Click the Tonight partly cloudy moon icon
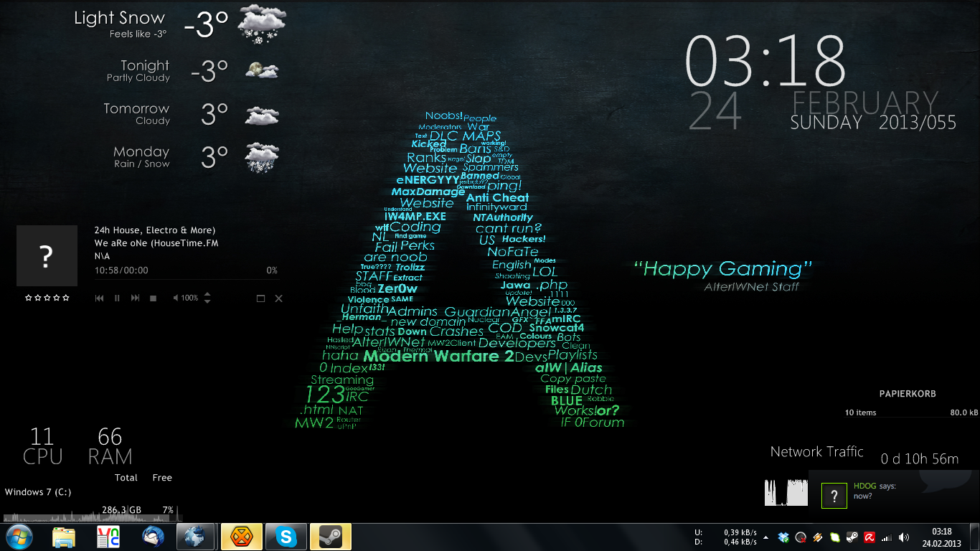Screen dimensions: 980x551 pyautogui.click(x=261, y=70)
